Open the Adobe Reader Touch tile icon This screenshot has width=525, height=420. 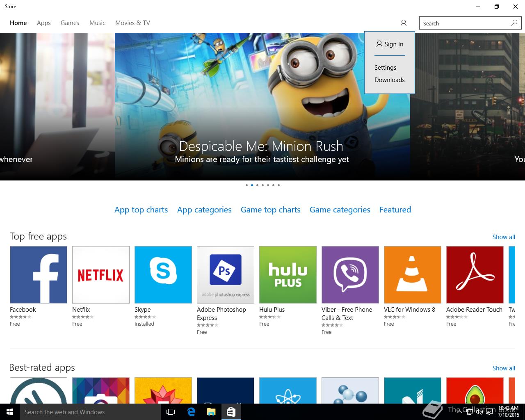coord(475,275)
